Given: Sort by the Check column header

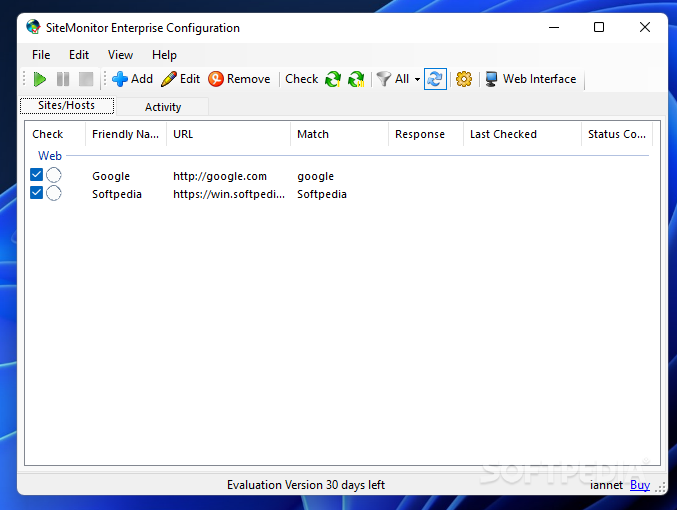Looking at the screenshot, I should pyautogui.click(x=55, y=134).
